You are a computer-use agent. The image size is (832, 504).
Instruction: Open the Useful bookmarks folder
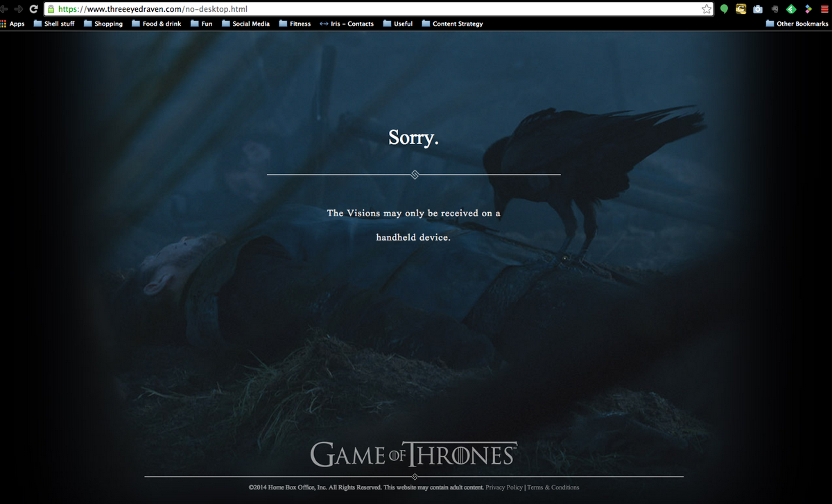(x=398, y=24)
